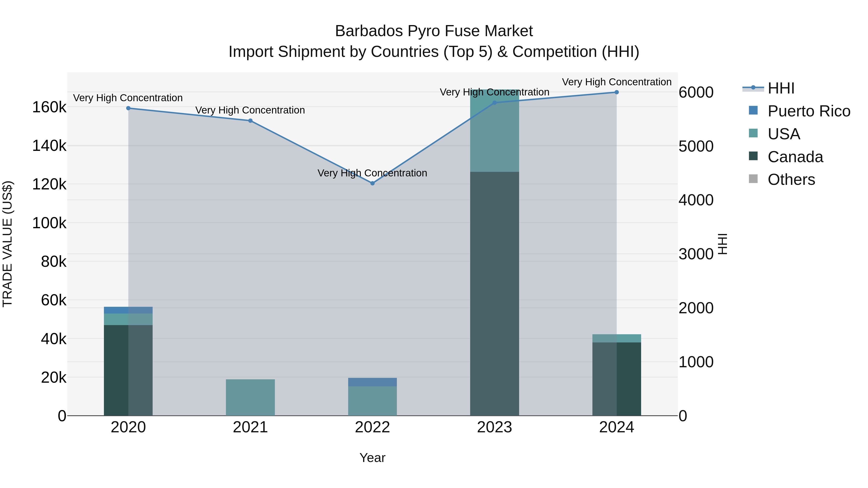Toggle the Puerto Rico legend entry
This screenshot has height=488, width=868.
pyautogui.click(x=799, y=111)
